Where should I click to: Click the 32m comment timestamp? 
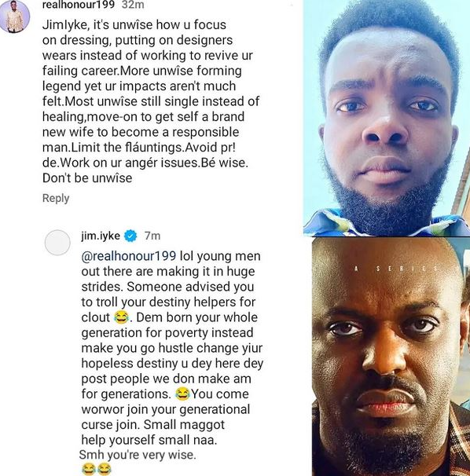(133, 5)
